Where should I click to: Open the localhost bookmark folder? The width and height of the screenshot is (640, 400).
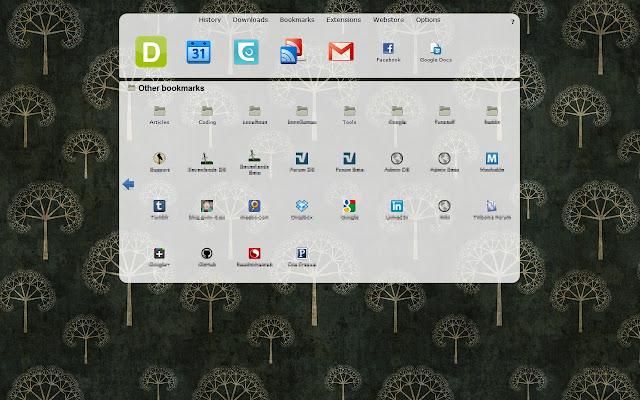(255, 115)
